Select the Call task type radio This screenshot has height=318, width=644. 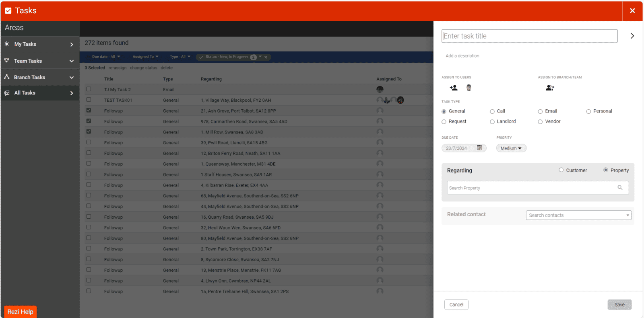click(492, 111)
